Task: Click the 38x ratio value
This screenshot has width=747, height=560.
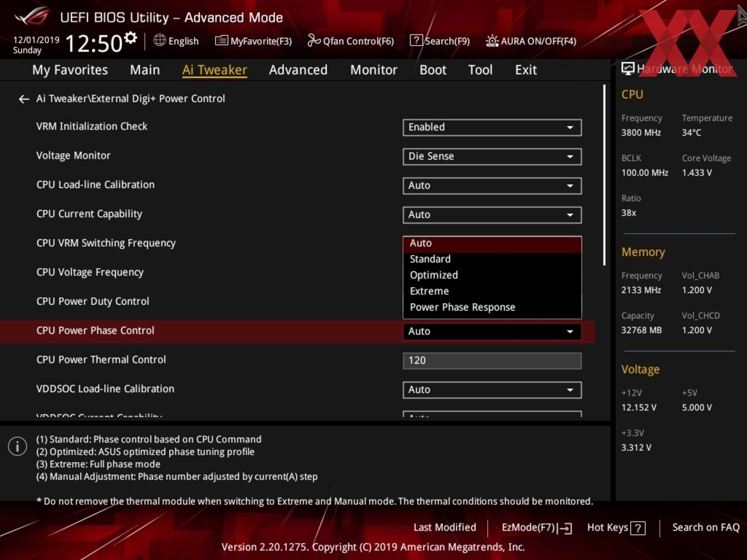Action: coord(629,213)
